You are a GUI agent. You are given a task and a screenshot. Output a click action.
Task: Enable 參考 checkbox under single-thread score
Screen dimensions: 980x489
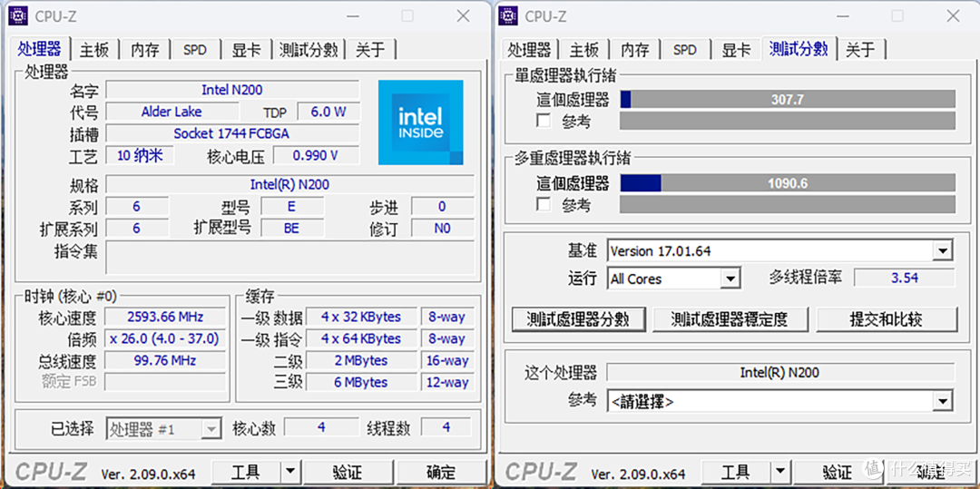pos(544,122)
